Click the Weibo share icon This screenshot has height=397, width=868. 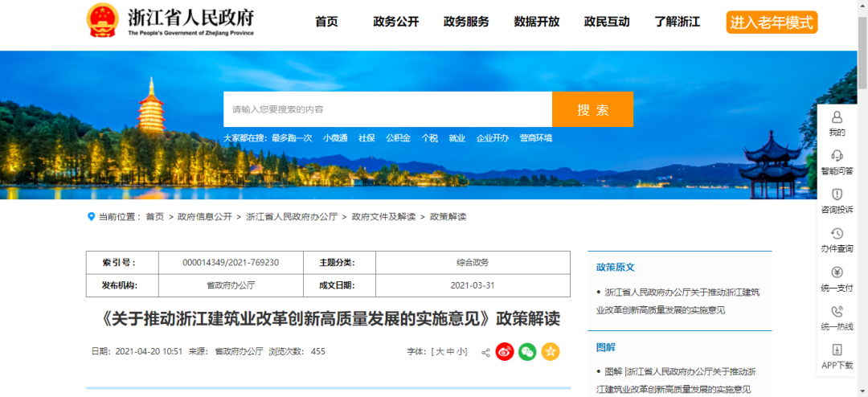pos(504,352)
